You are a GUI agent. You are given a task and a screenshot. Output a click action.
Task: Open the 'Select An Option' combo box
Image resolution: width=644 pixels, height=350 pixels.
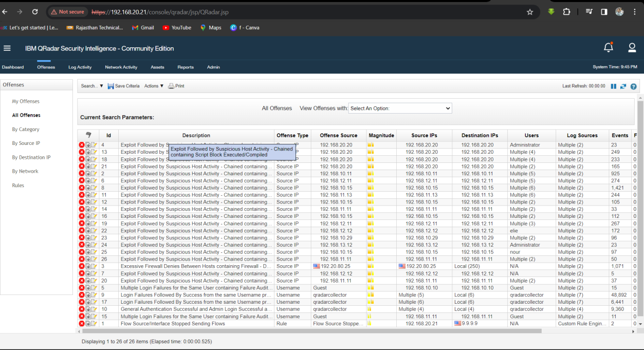click(x=400, y=108)
